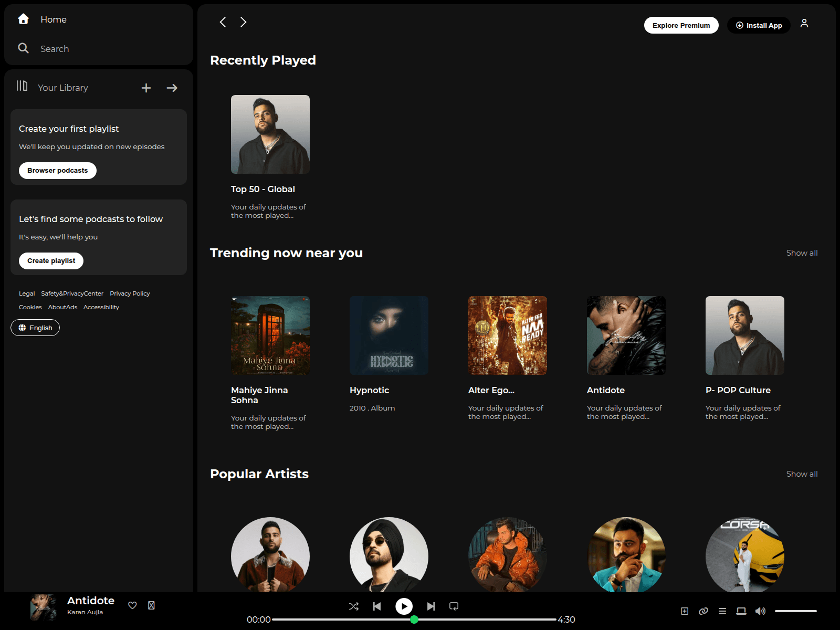Image resolution: width=840 pixels, height=630 pixels.
Task: Open the Hypnotic album cover
Action: tap(389, 335)
